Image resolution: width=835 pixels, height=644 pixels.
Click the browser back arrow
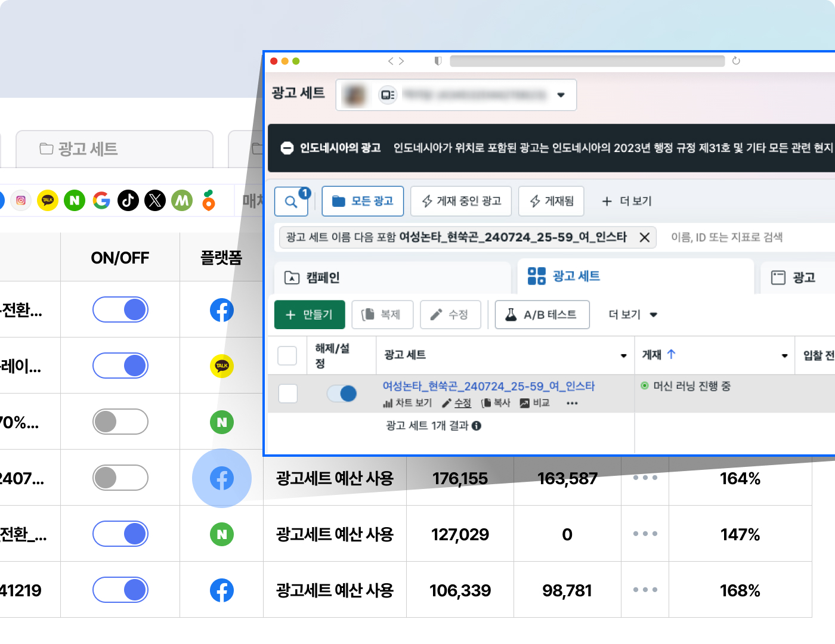click(x=391, y=61)
